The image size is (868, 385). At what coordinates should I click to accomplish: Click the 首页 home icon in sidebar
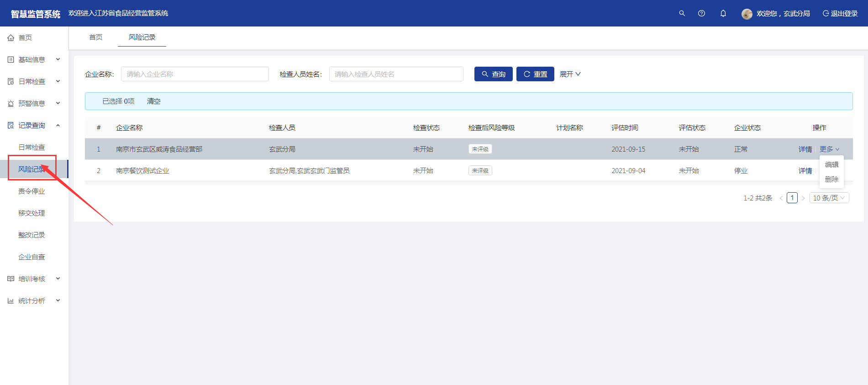pyautogui.click(x=11, y=38)
